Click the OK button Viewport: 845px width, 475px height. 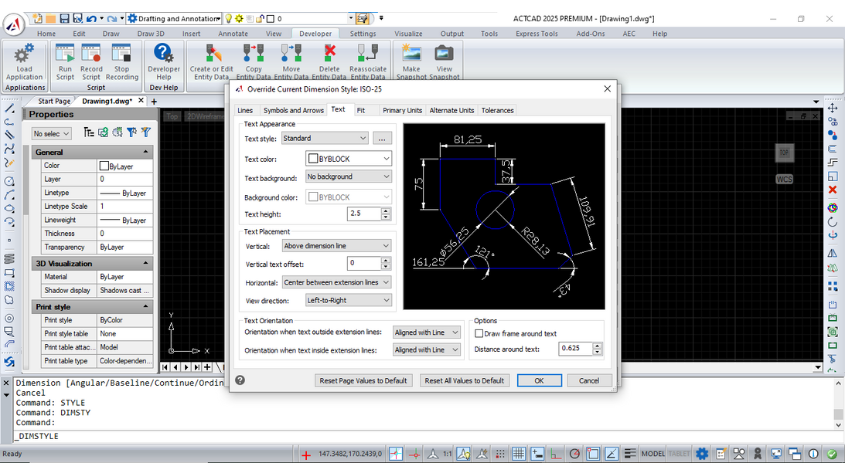pos(539,381)
